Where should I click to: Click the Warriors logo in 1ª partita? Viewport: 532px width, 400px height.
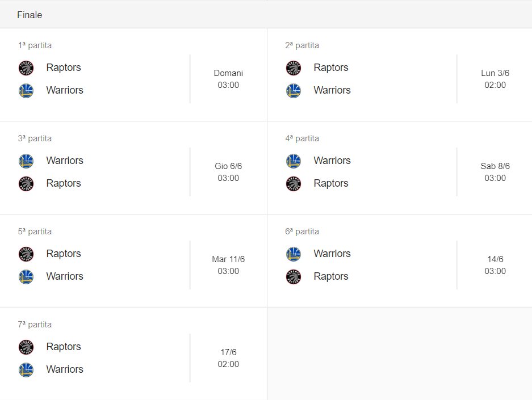click(x=26, y=91)
